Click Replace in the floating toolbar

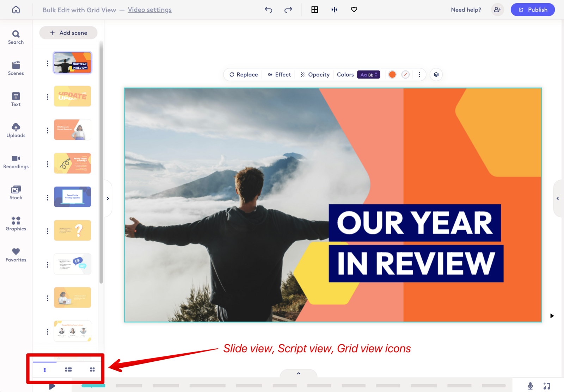244,75
